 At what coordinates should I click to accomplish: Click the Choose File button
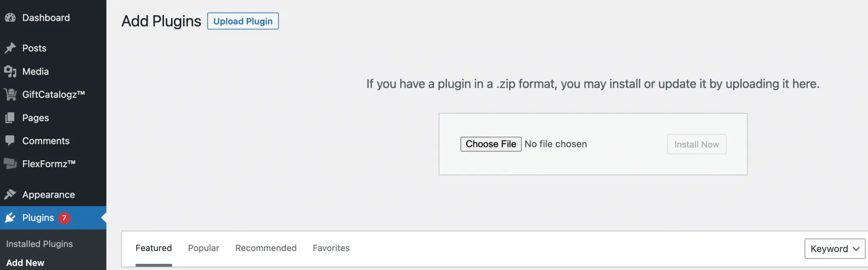click(491, 144)
